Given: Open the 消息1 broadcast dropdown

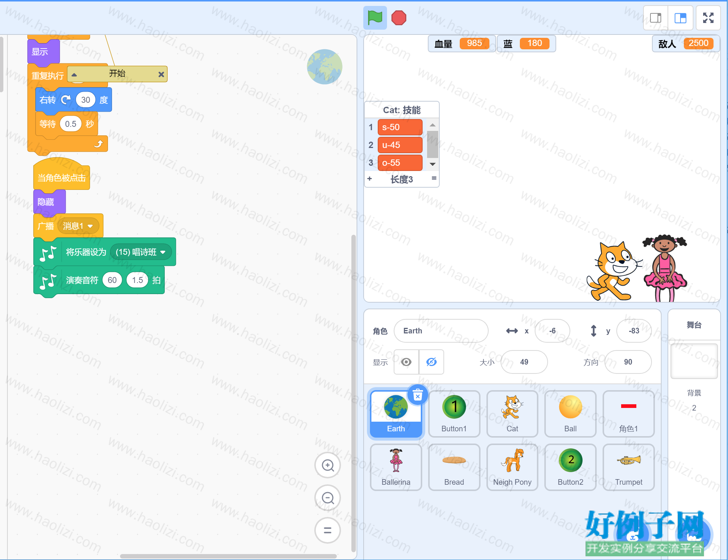Looking at the screenshot, I should (78, 226).
